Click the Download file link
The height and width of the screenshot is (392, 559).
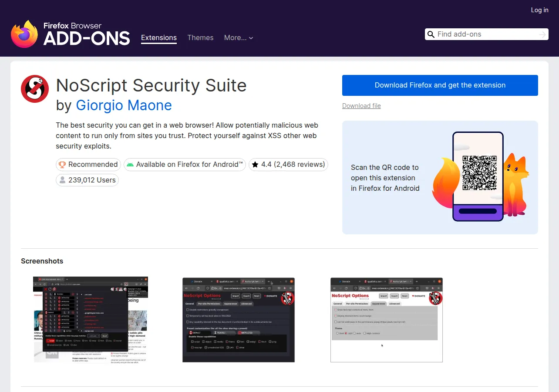pos(361,106)
